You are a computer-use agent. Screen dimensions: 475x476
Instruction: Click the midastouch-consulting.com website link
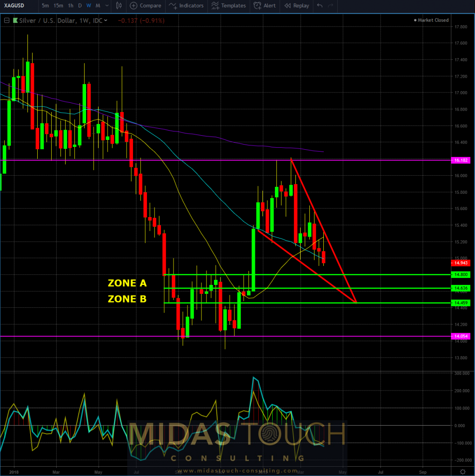237,470
